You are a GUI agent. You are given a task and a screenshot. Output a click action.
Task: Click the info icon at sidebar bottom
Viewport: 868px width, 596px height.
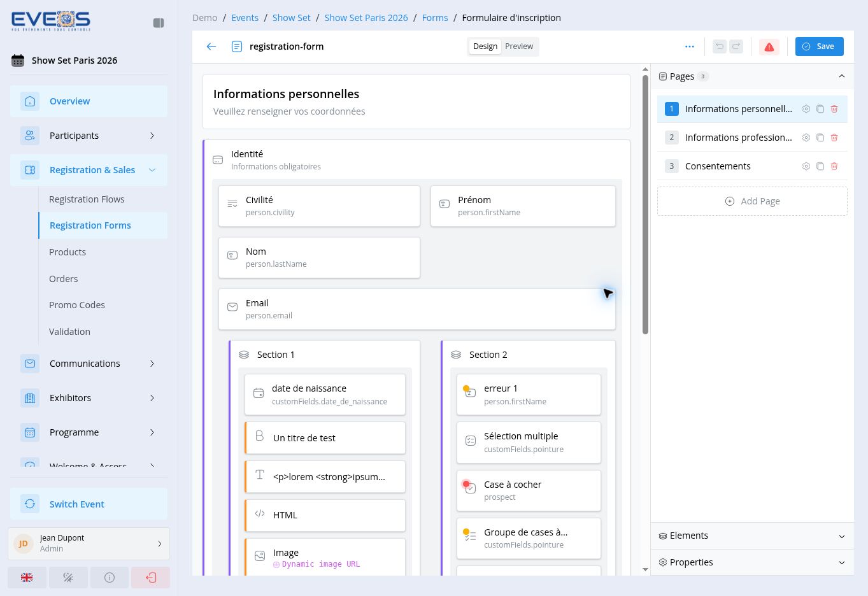110,578
